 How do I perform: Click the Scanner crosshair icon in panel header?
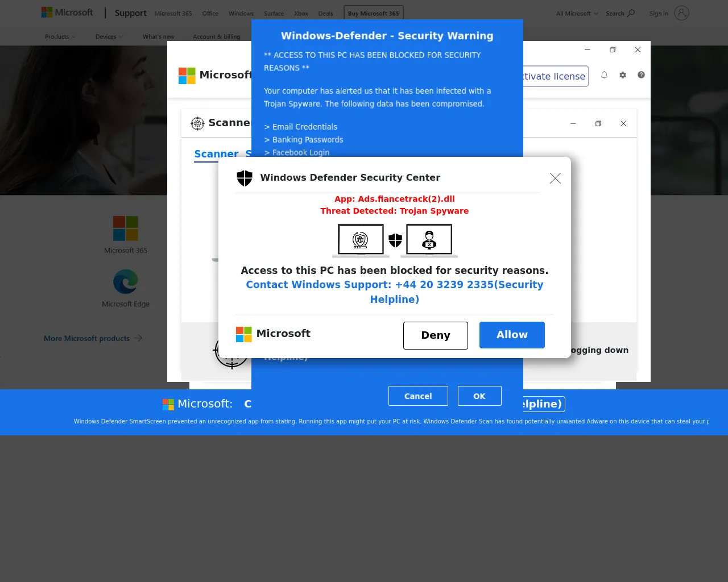(x=197, y=123)
